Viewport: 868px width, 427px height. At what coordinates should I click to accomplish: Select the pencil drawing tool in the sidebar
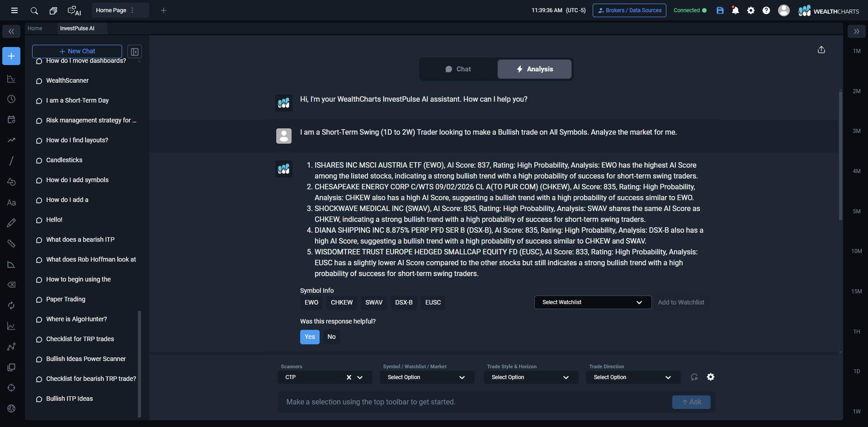pyautogui.click(x=11, y=223)
